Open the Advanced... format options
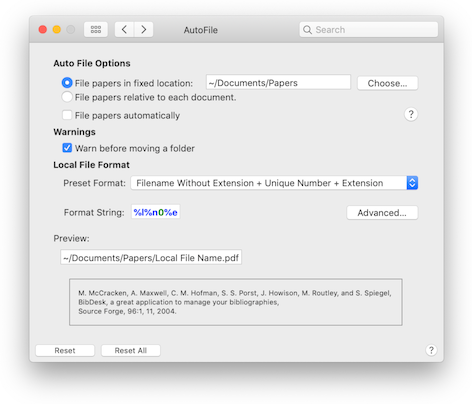The width and height of the screenshot is (472, 404). coord(382,213)
